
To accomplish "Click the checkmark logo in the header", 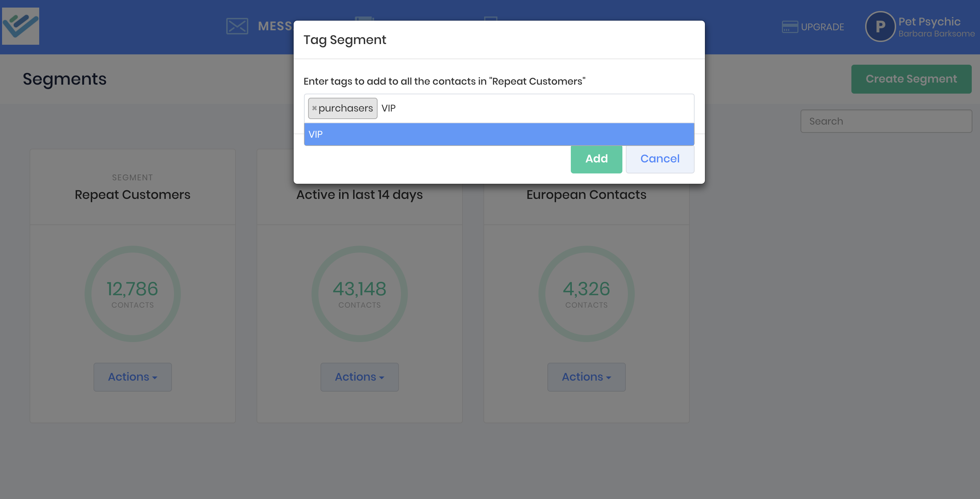I will [21, 26].
